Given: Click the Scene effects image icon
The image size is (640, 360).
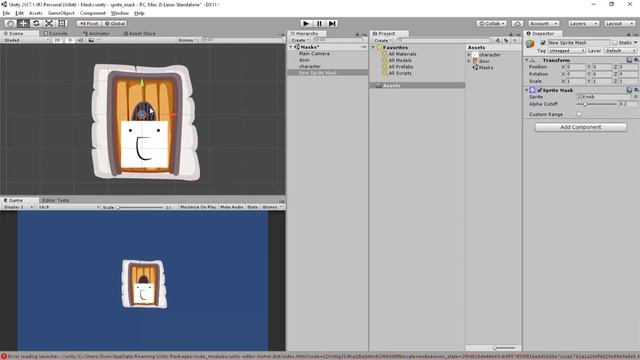Looking at the screenshot, I should (91, 40).
